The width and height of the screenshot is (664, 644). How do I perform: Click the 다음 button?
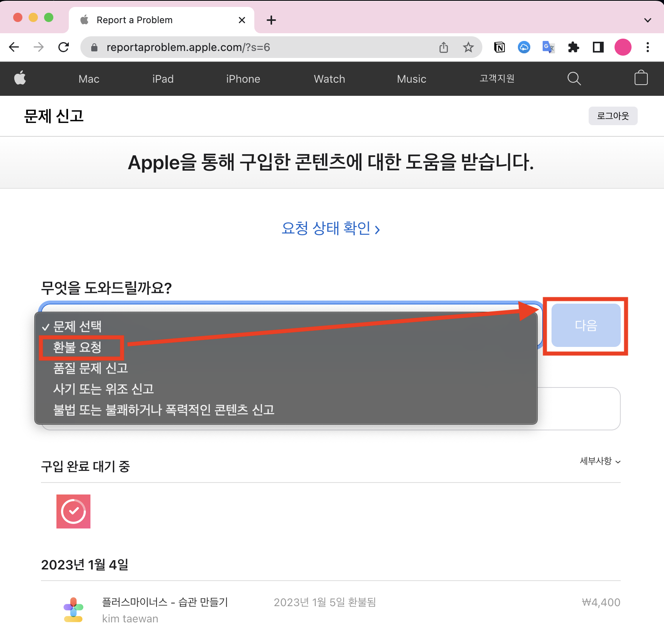click(x=586, y=325)
